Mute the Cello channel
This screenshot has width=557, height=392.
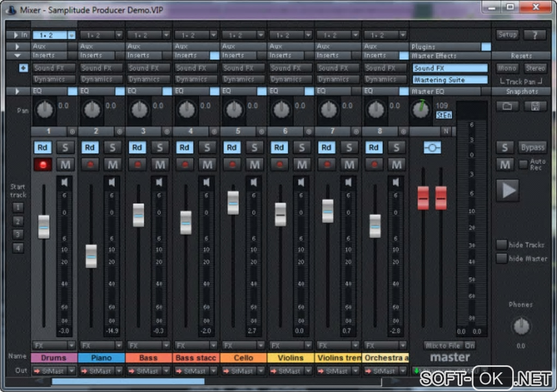click(x=254, y=164)
